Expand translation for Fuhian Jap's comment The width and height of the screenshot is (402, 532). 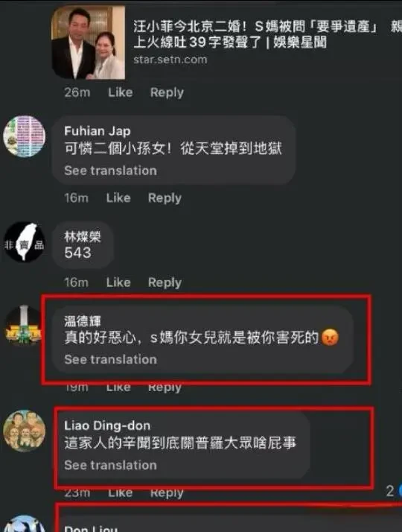click(110, 171)
